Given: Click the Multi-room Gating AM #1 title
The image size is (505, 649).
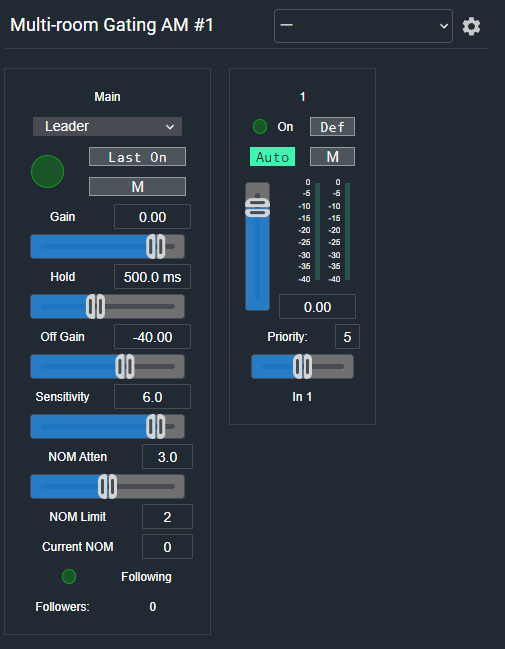Looking at the screenshot, I should 112,25.
